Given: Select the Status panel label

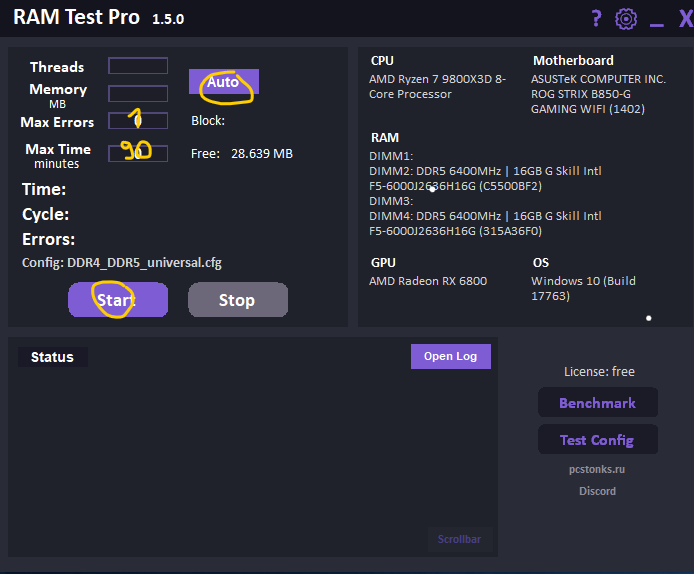Looking at the screenshot, I should coord(52,357).
